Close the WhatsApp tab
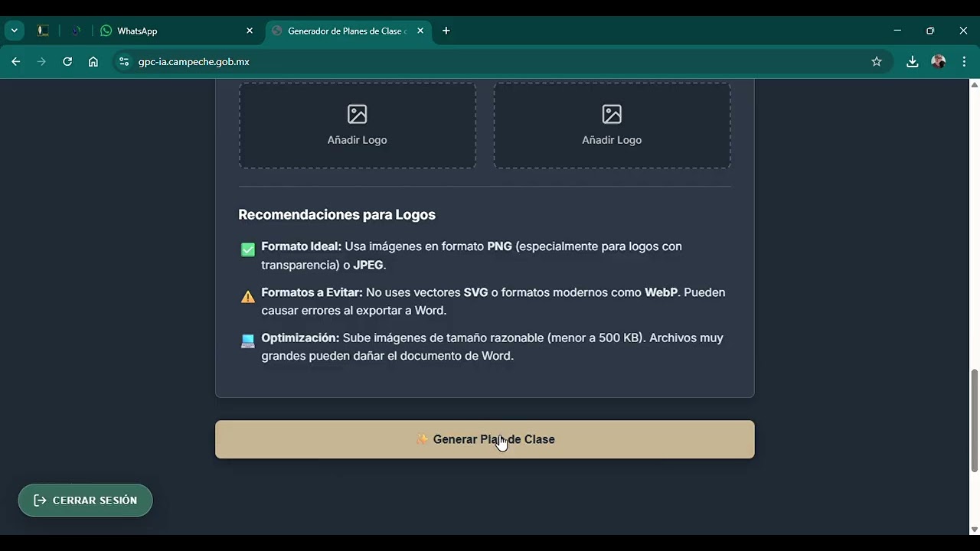Screen dimensions: 980x551 250,31
